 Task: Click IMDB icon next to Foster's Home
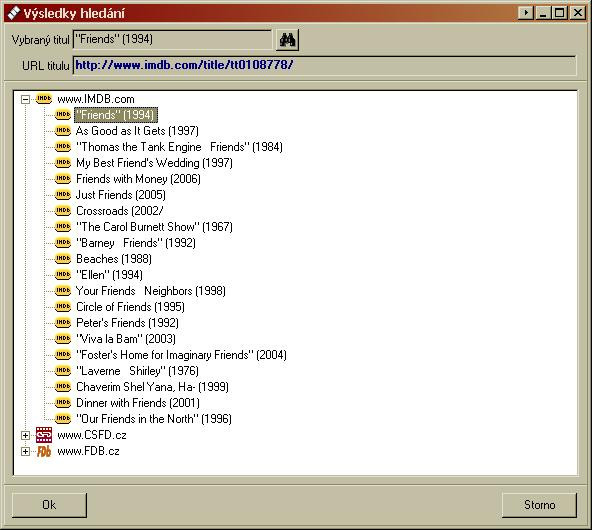63,355
